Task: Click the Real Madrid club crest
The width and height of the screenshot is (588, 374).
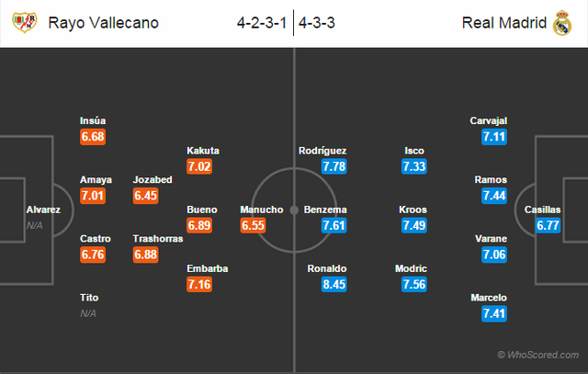Action: [x=562, y=23]
